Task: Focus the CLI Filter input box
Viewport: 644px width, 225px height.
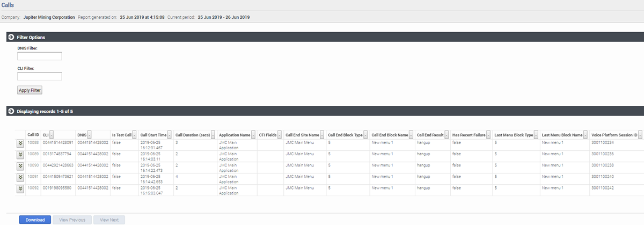Action: 40,76
